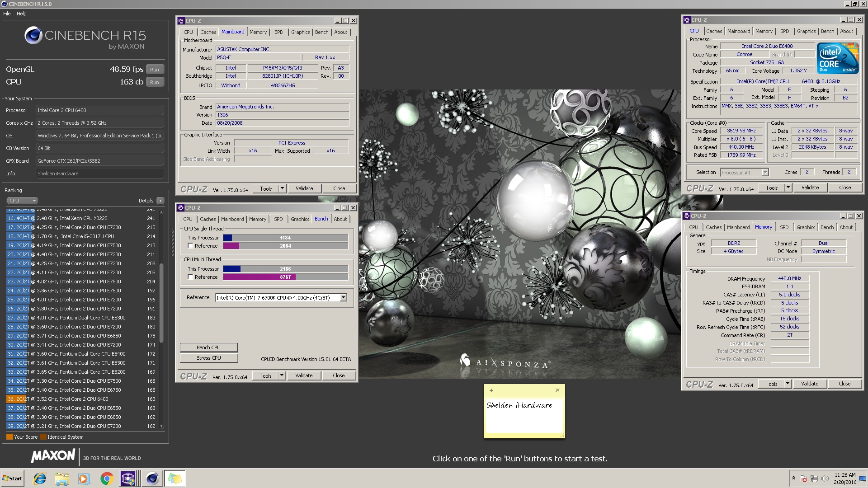The width and height of the screenshot is (868, 488).
Task: Open the CPU ranking type dropdown
Action: [22, 201]
